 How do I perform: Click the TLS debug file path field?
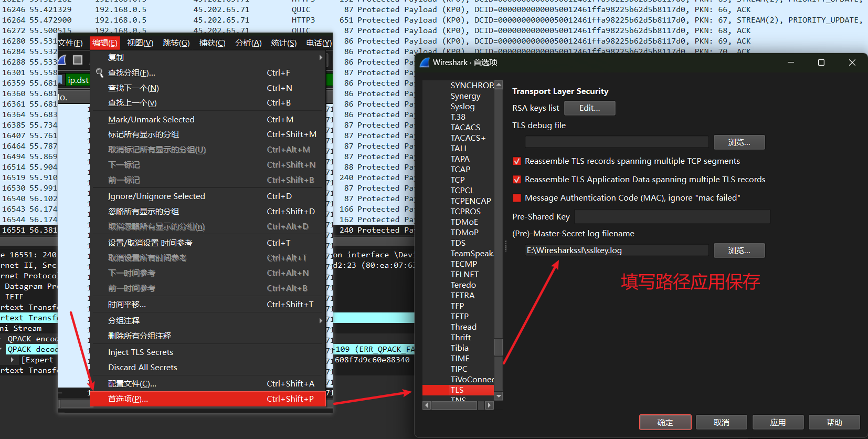pyautogui.click(x=617, y=142)
